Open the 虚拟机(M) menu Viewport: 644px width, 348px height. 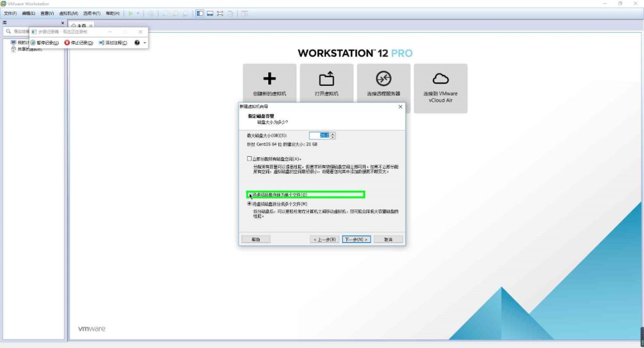pyautogui.click(x=68, y=13)
